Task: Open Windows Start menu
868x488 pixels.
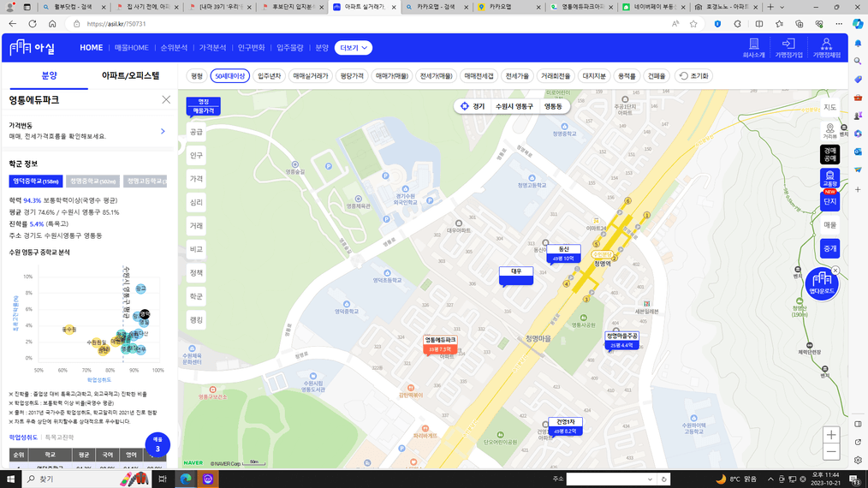Action: click(10, 479)
